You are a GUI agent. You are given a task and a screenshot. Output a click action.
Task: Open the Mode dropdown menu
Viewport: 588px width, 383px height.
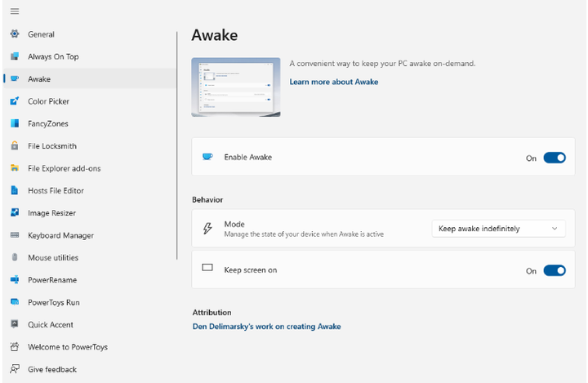point(498,229)
